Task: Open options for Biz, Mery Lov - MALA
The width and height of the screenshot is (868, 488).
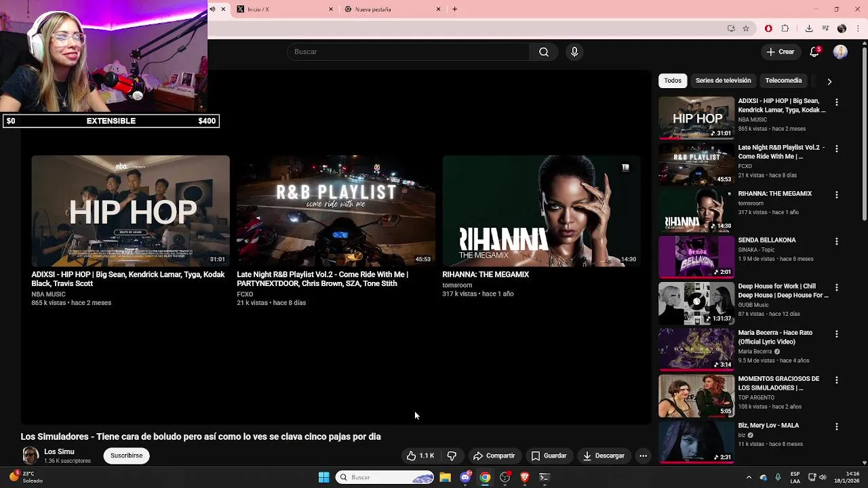Action: coord(836,427)
